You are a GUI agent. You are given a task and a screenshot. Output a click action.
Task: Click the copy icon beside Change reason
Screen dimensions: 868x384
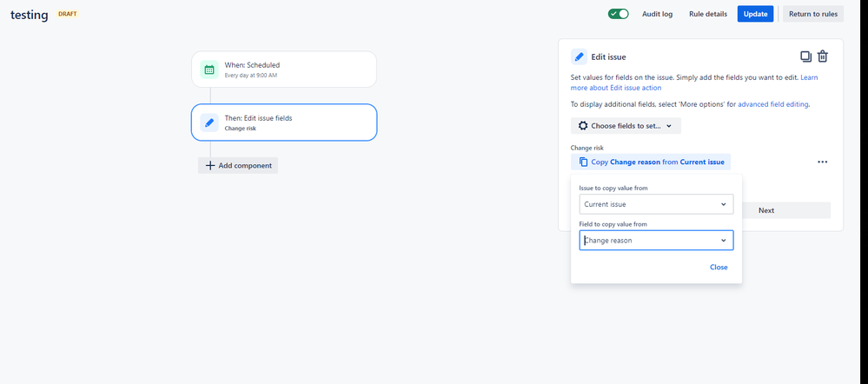coord(583,162)
